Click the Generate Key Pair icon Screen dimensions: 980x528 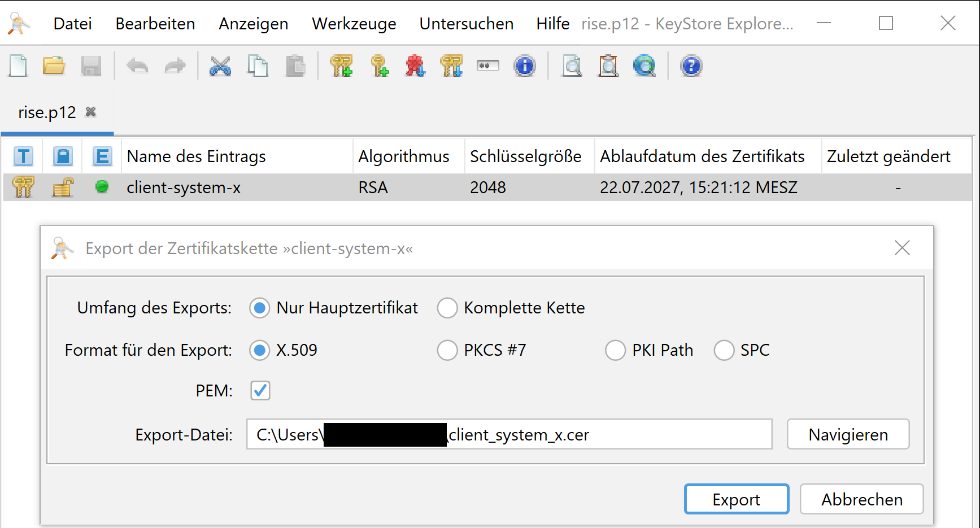(341, 66)
